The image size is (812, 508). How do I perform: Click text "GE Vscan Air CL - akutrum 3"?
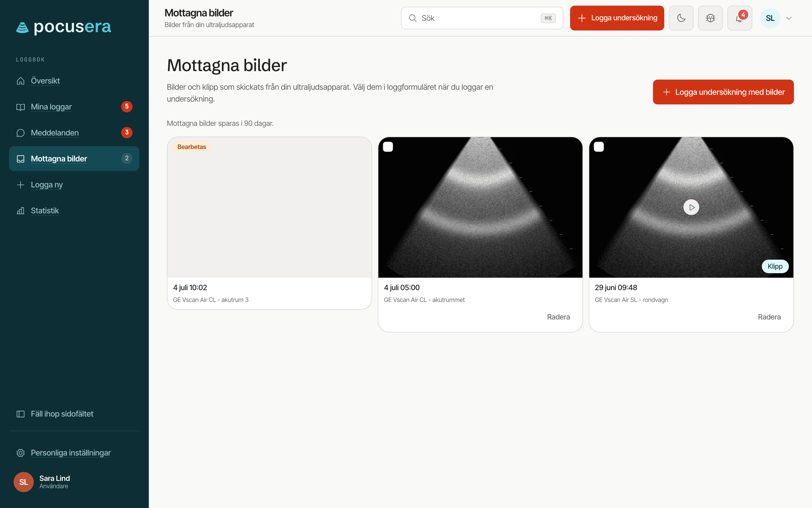[211, 300]
